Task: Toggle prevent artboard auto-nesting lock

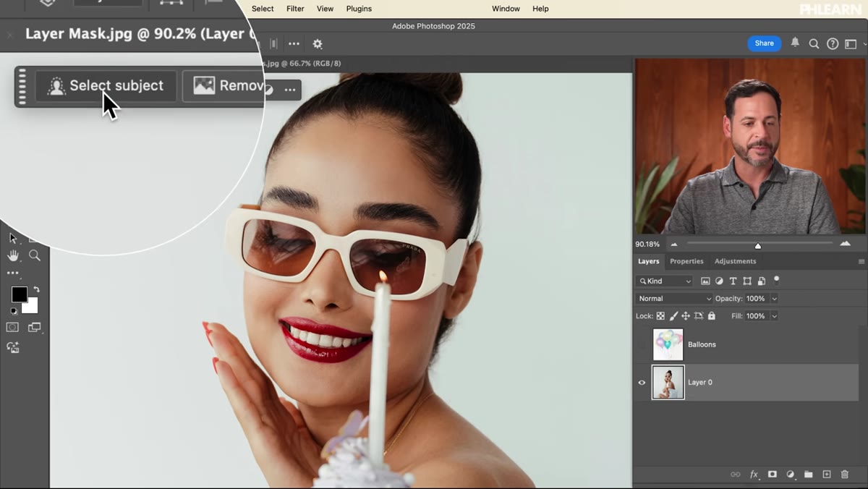Action: tap(699, 316)
